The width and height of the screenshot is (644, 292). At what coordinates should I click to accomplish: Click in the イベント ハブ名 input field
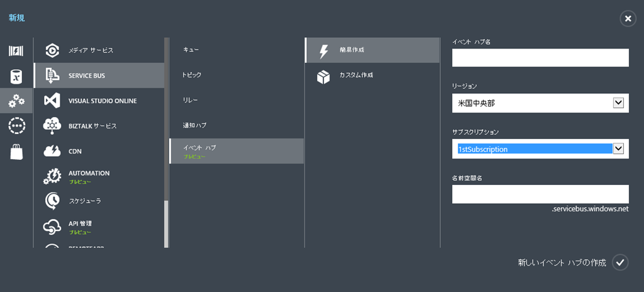[540, 57]
